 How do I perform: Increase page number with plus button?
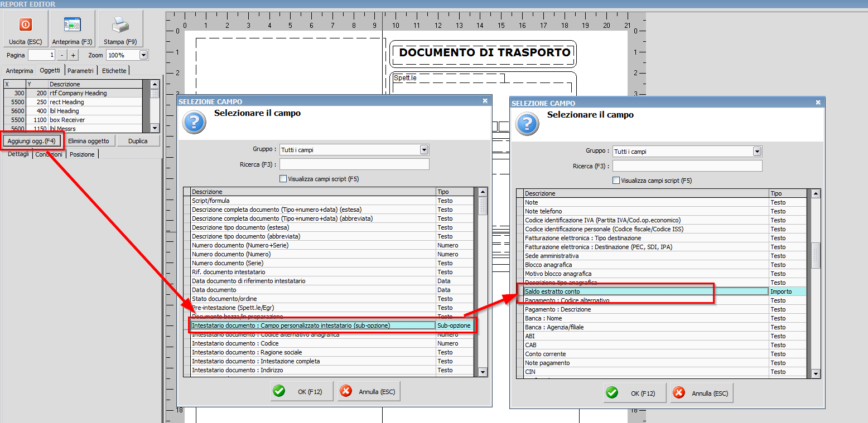[73, 55]
